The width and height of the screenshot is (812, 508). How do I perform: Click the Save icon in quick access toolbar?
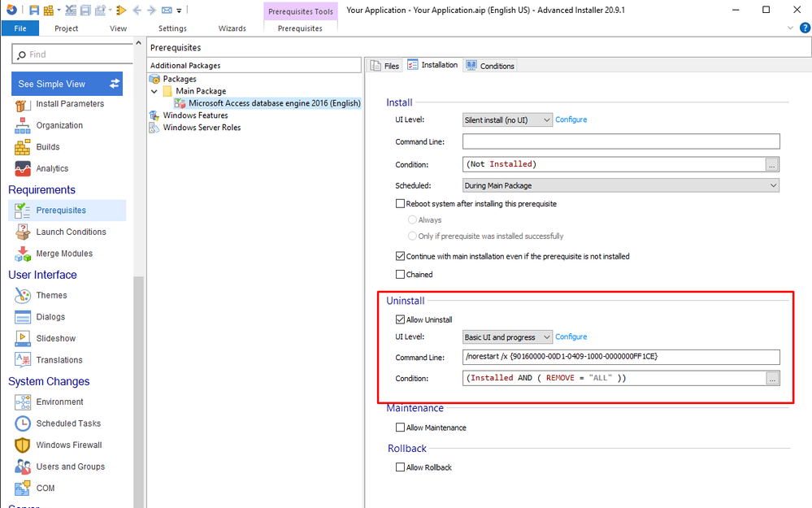tap(33, 10)
